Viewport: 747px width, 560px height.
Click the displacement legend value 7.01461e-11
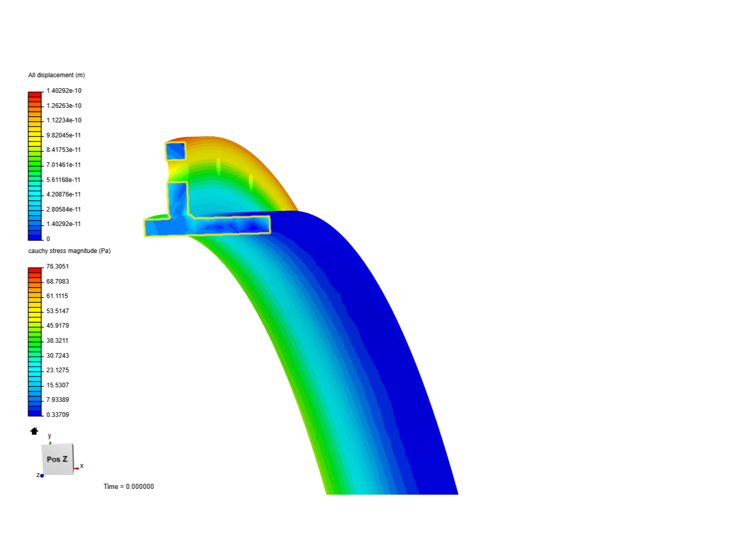point(63,165)
